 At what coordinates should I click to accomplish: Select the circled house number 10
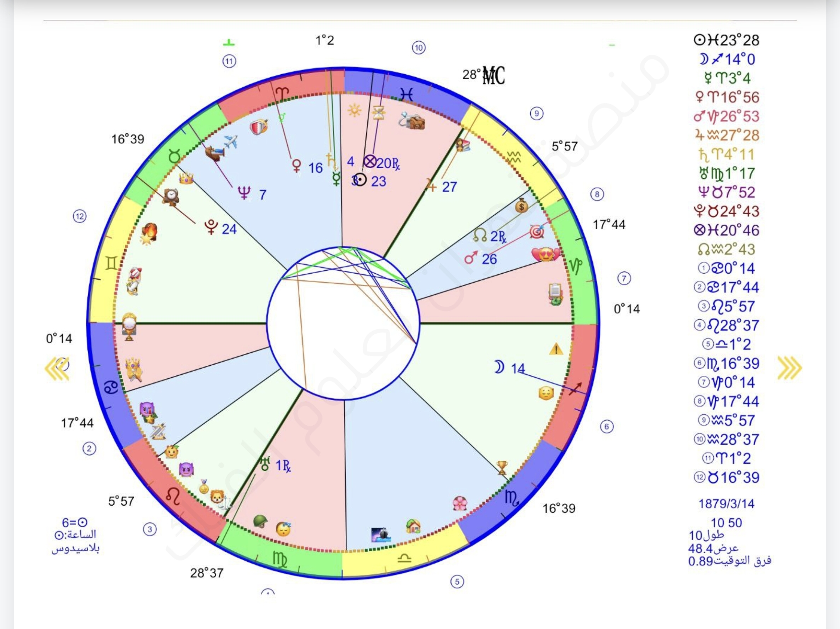click(418, 48)
